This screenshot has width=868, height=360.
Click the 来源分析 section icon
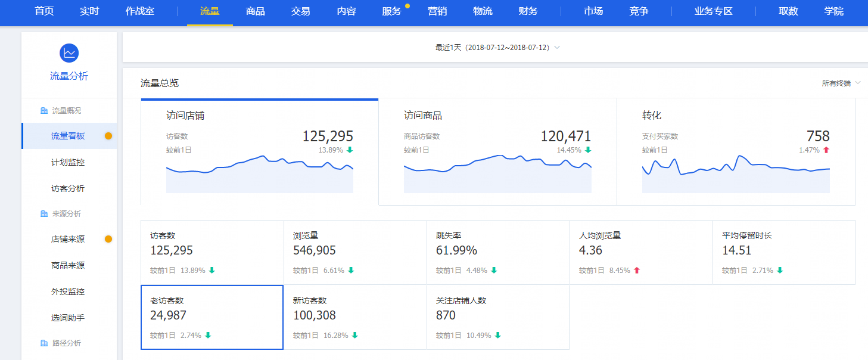(x=44, y=214)
